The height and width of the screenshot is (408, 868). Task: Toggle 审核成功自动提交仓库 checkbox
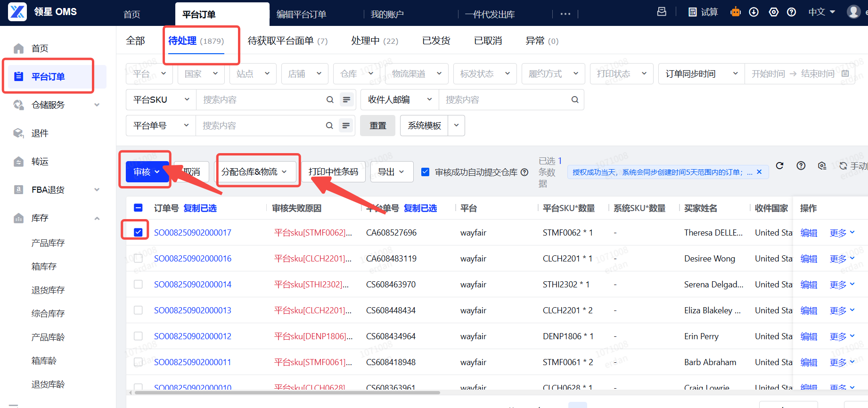425,172
